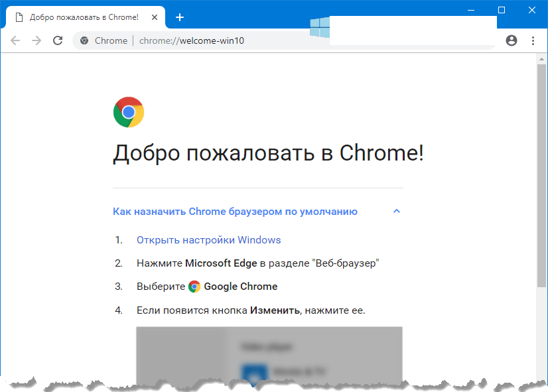Minimize the Chrome window
This screenshot has width=548, height=392.
470,9
